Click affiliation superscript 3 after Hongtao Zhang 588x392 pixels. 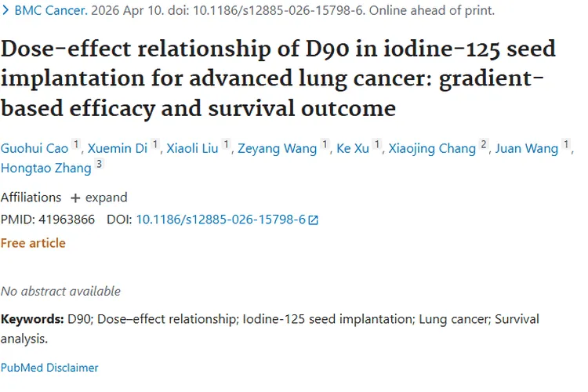tap(99, 165)
